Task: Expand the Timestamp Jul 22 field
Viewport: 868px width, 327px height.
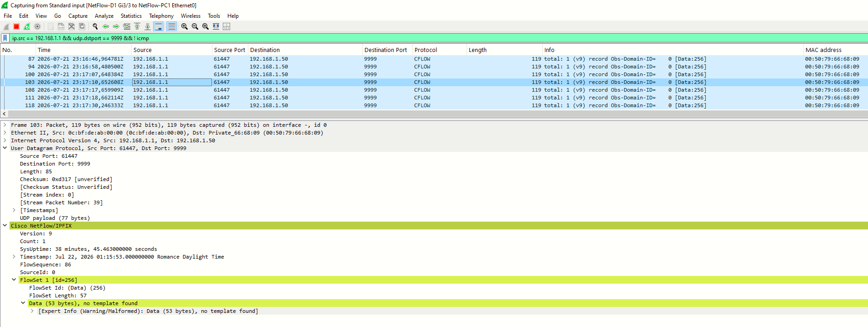Action: click(14, 257)
